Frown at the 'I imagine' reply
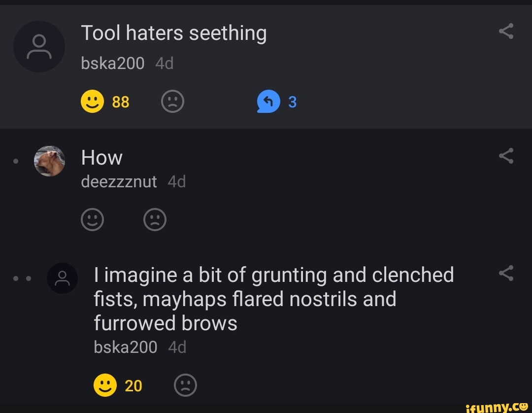Screen dimensions: 532x413 pos(185,385)
